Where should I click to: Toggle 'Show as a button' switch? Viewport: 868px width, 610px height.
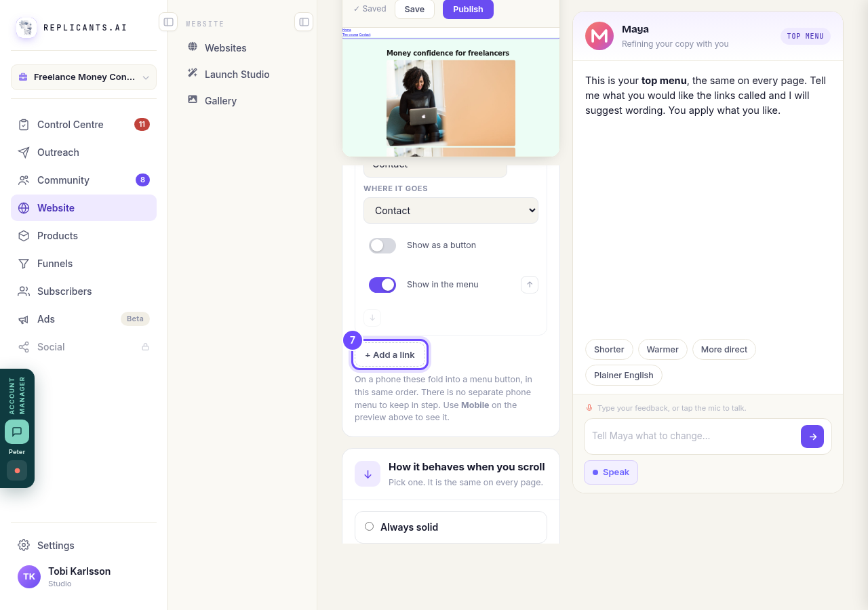[382, 245]
